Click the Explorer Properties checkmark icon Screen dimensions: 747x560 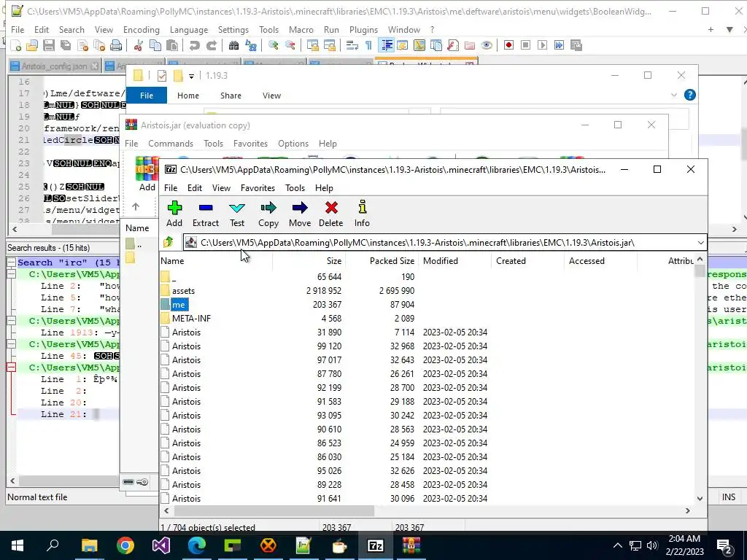162,76
